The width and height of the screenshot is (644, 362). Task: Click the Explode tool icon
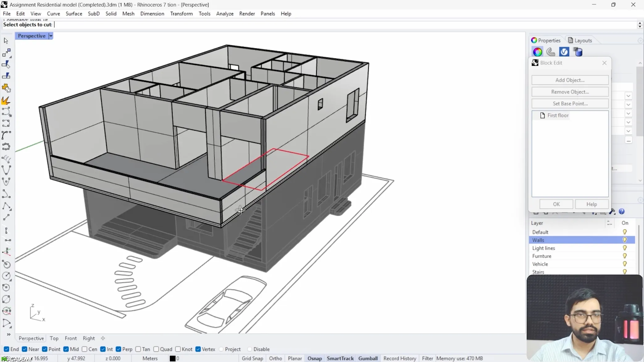pyautogui.click(x=6, y=100)
